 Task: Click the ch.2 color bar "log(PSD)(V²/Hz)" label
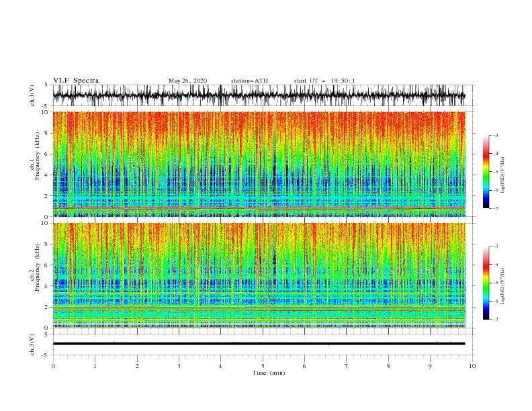coord(502,286)
